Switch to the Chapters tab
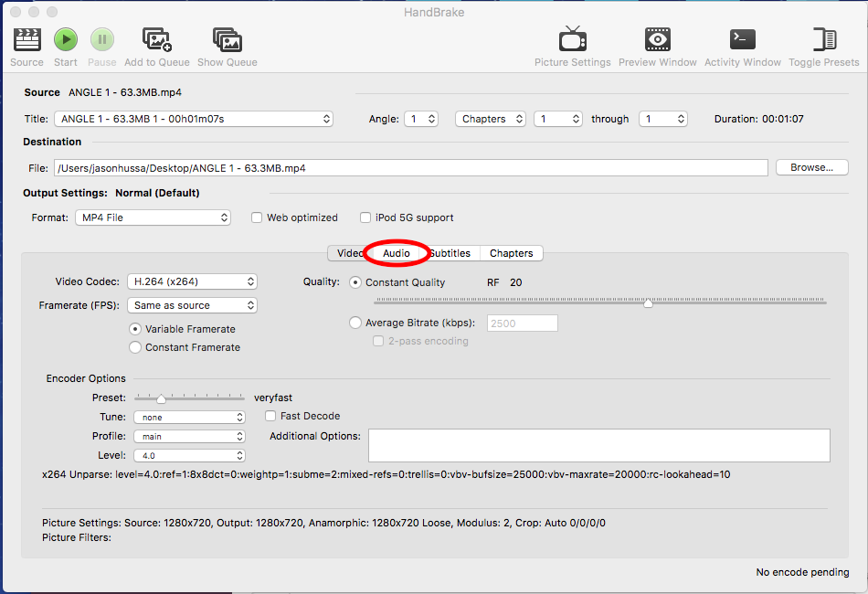This screenshot has height=594, width=868. [x=511, y=253]
